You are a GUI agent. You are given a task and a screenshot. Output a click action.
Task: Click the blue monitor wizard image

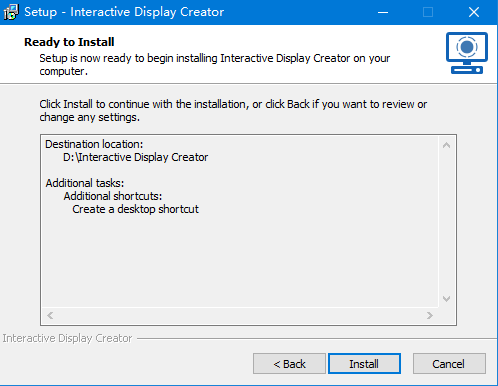(467, 53)
